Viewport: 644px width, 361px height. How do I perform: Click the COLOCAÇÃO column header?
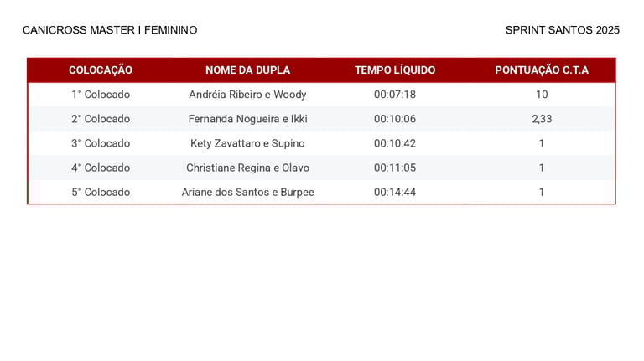tap(101, 70)
